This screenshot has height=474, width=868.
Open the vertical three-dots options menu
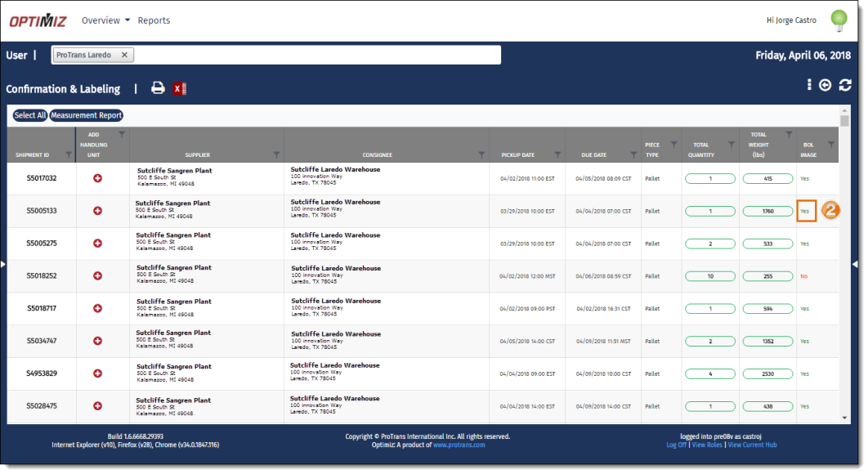point(809,85)
